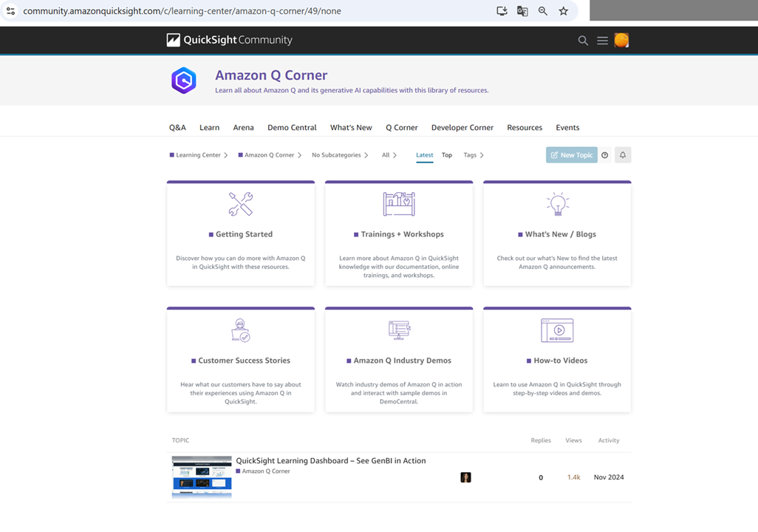Bookmark this page with the star icon
The width and height of the screenshot is (758, 532).
(x=563, y=10)
